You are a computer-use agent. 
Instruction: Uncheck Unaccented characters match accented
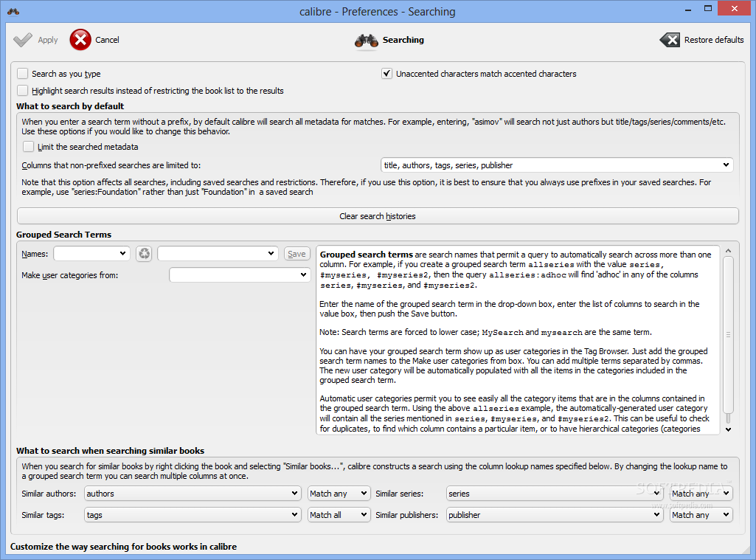tap(386, 74)
